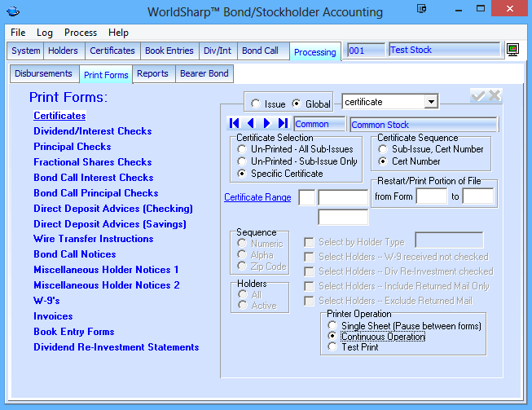The height and width of the screenshot is (410, 532).
Task: Choose Un-Printed - All Sub-Issues option
Action: coord(242,150)
